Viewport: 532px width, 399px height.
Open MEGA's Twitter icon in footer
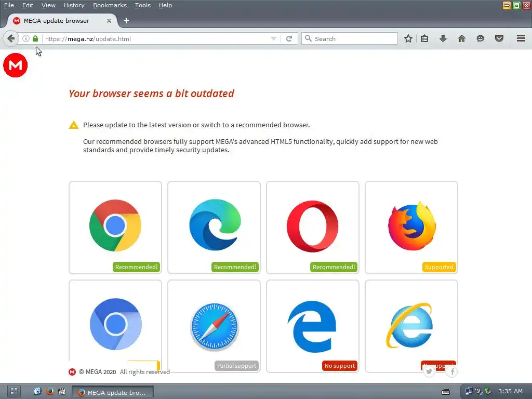pos(429,371)
